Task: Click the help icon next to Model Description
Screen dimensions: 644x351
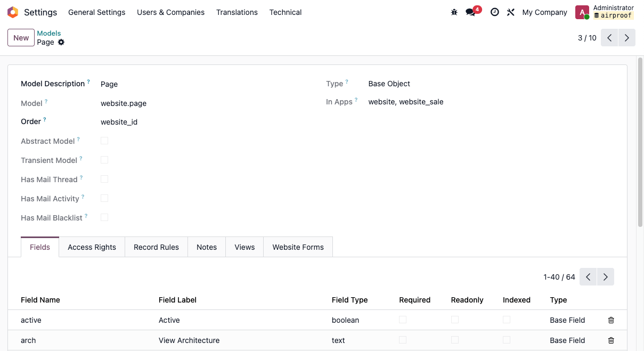Action: (x=89, y=80)
